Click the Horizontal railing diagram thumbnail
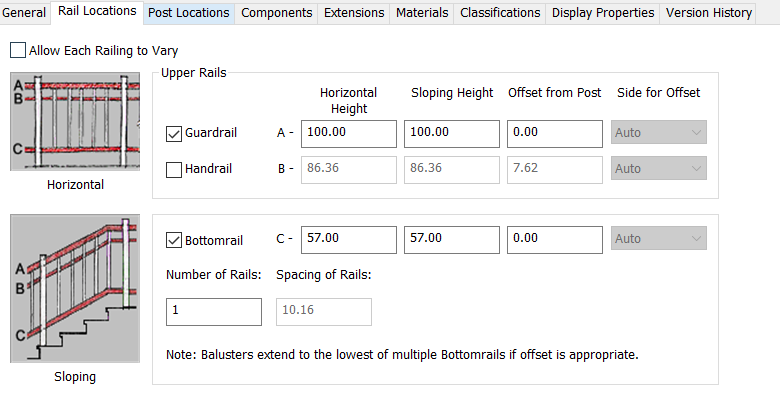This screenshot has height=393, width=780. 75,121
